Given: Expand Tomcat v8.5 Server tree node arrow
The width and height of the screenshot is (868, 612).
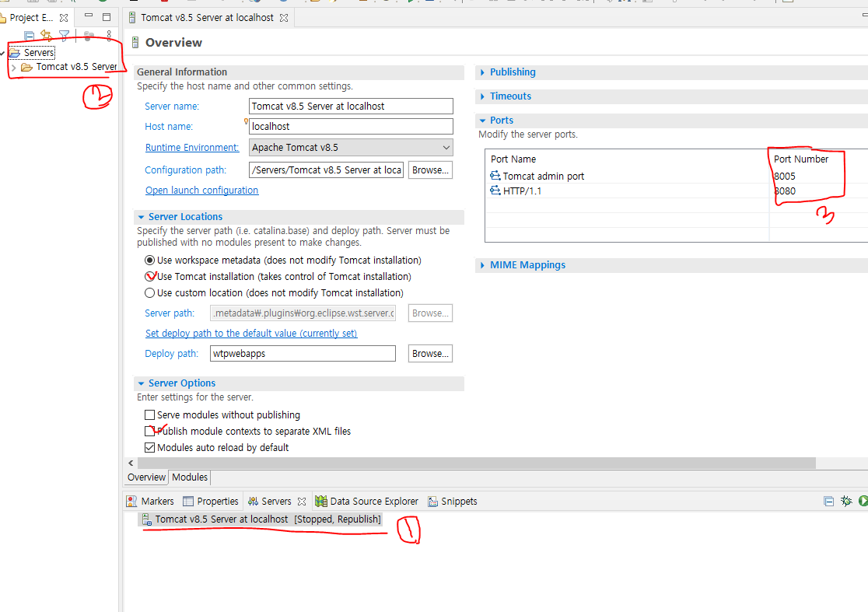Looking at the screenshot, I should click(13, 68).
